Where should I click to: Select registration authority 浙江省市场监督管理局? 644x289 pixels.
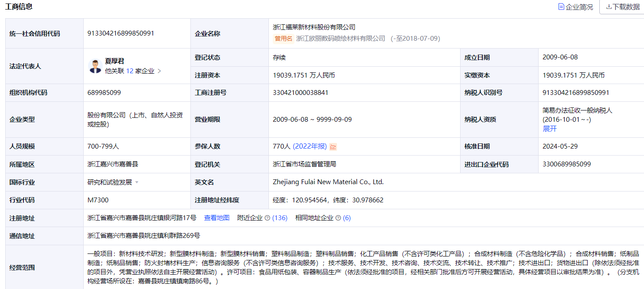[x=304, y=164]
